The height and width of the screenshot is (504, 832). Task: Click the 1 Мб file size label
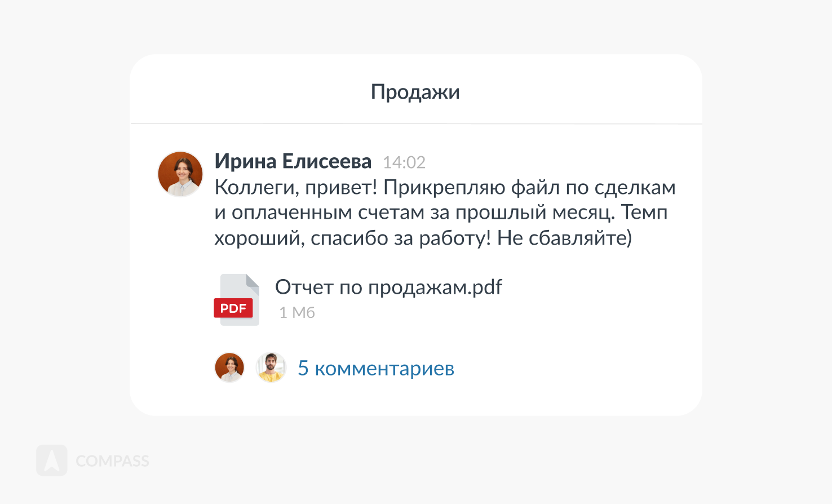(297, 312)
